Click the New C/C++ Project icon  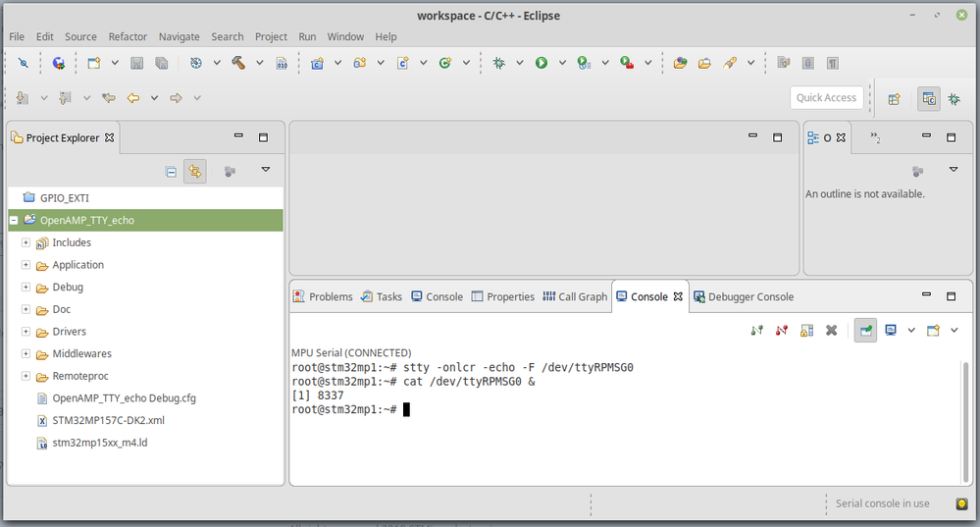click(318, 63)
